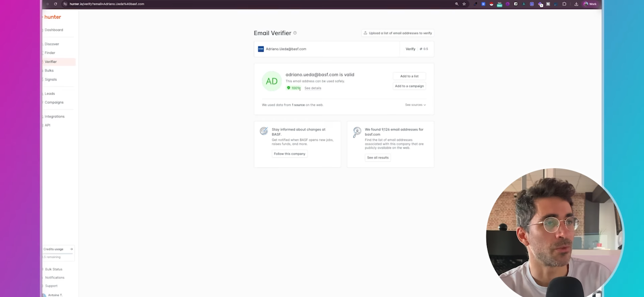The height and width of the screenshot is (297, 644).
Task: Open API in the sidebar
Action: point(47,125)
